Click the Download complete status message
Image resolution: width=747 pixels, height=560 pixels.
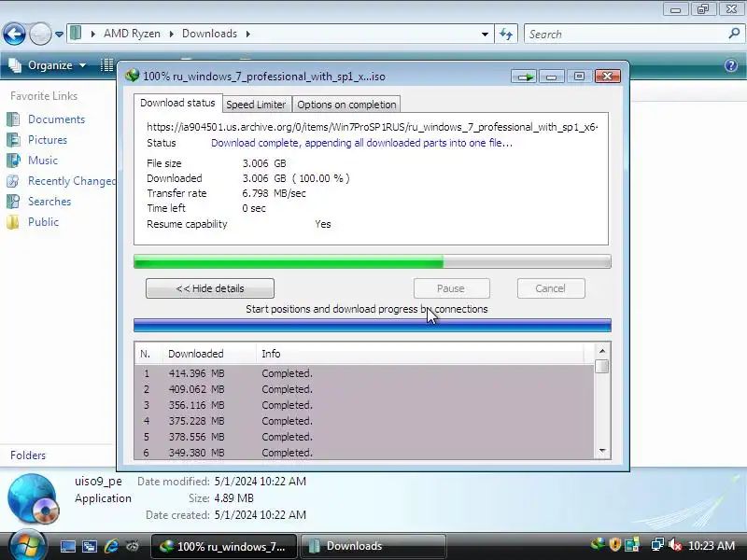(361, 143)
